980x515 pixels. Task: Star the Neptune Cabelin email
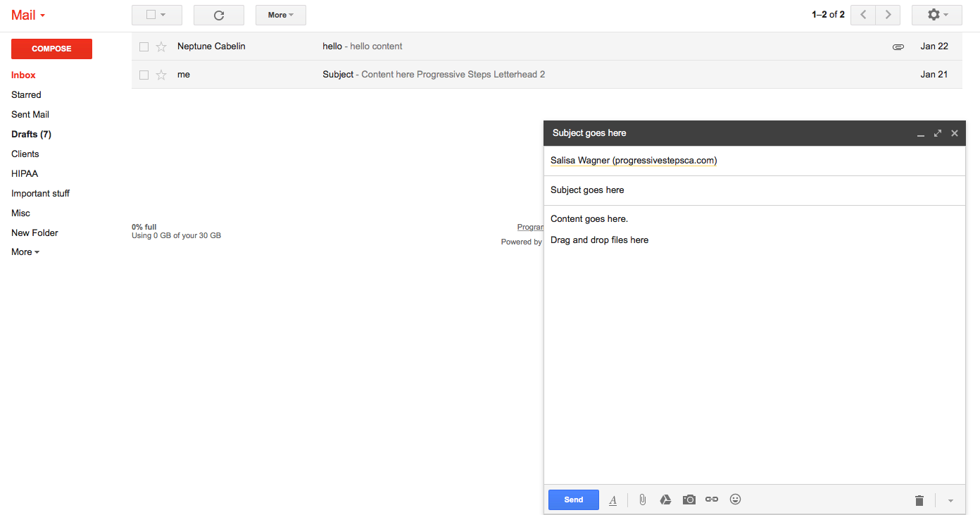[161, 46]
